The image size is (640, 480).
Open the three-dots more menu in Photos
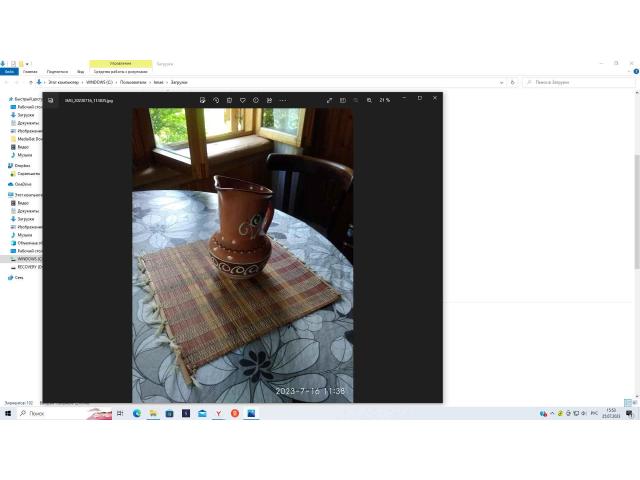coord(283,100)
